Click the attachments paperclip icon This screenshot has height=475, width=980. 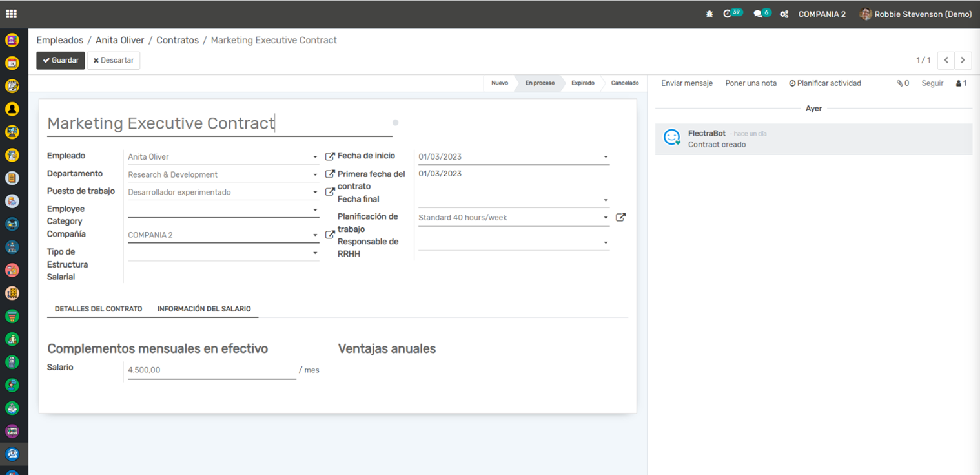point(902,83)
